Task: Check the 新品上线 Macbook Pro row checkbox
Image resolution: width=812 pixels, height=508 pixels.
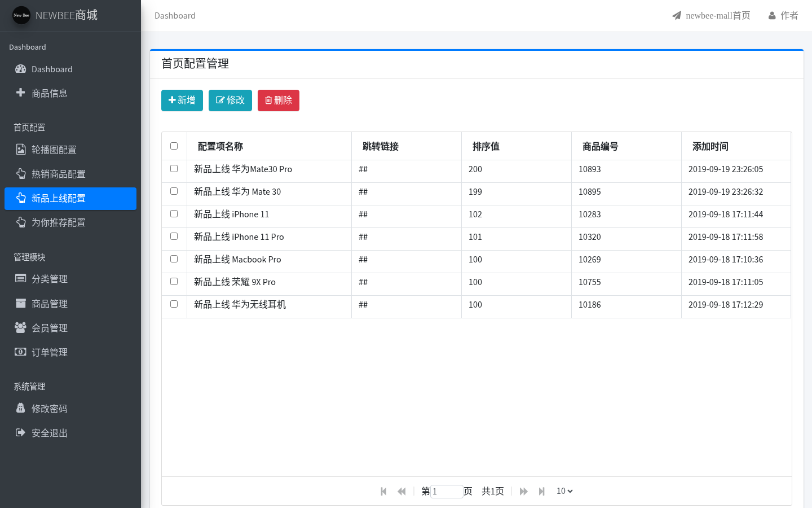Action: click(174, 259)
